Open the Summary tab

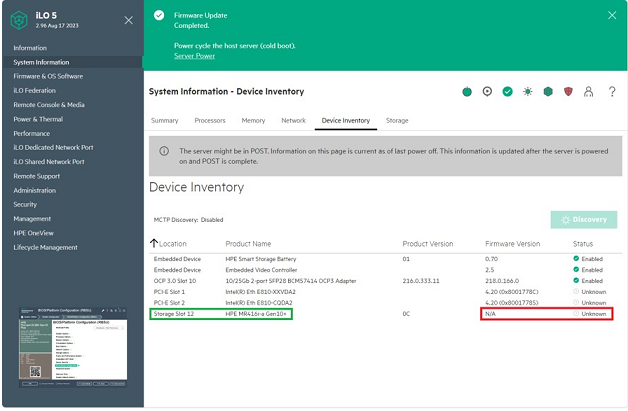pos(165,121)
